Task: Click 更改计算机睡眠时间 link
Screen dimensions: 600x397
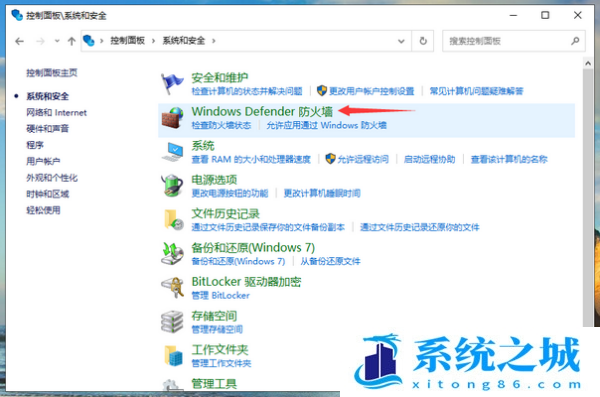Action: coord(322,193)
